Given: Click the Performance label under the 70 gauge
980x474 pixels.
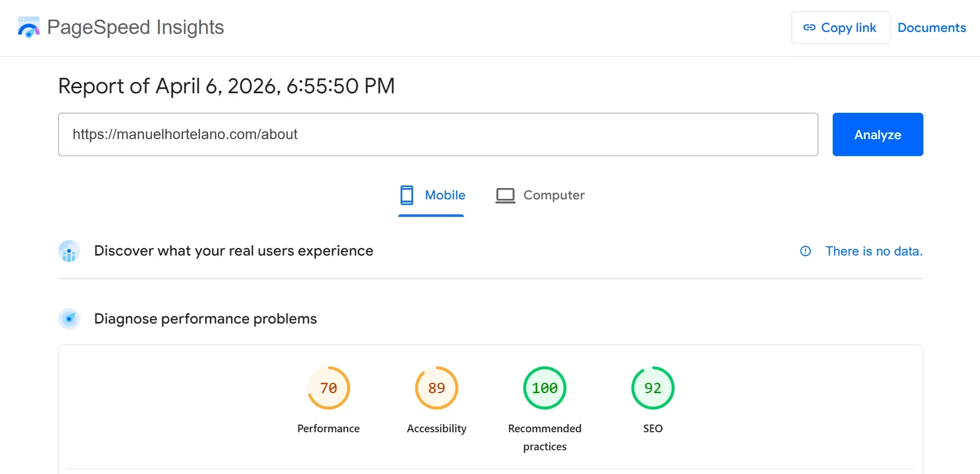Looking at the screenshot, I should click(328, 428).
